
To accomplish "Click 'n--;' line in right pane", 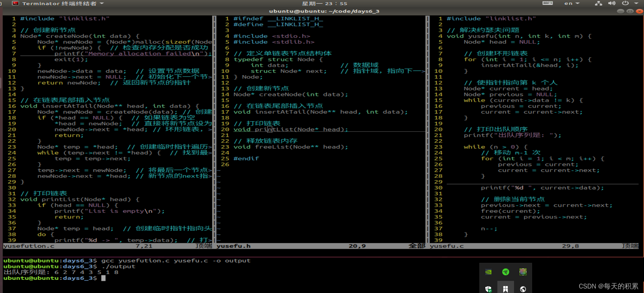I will pos(489,229).
